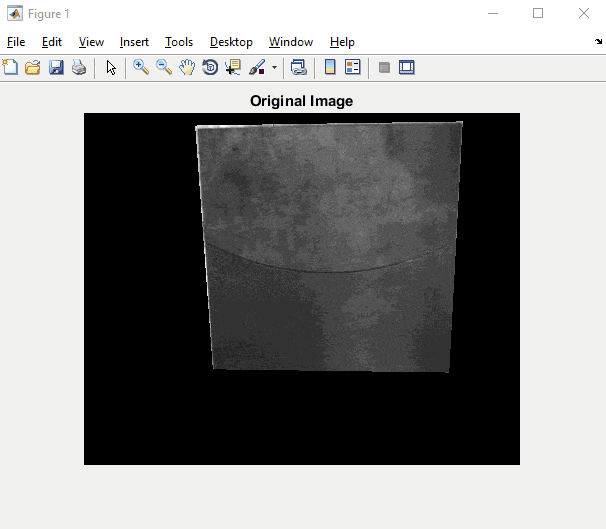Toggle Edit Plot arrow mode
Image resolution: width=606 pixels, height=529 pixels.
(x=111, y=68)
